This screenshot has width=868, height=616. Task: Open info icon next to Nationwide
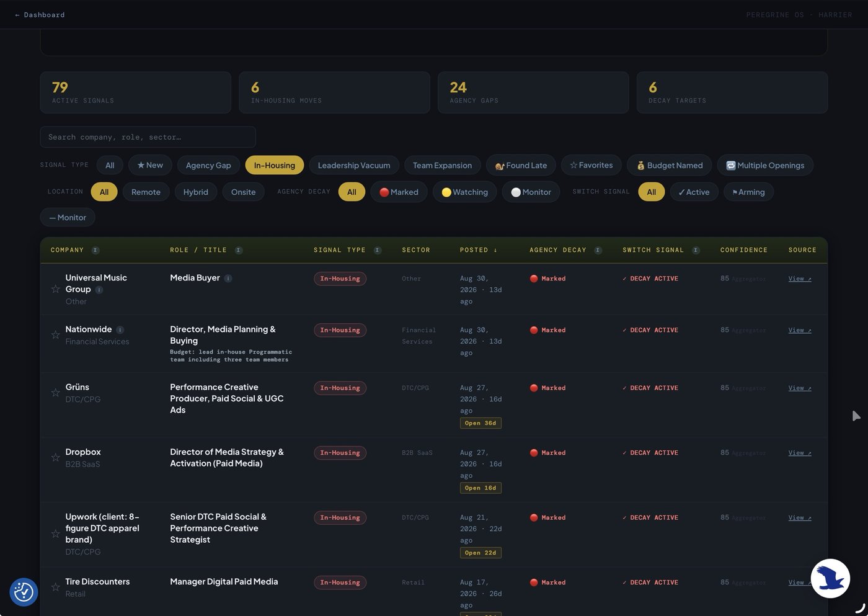120,329
